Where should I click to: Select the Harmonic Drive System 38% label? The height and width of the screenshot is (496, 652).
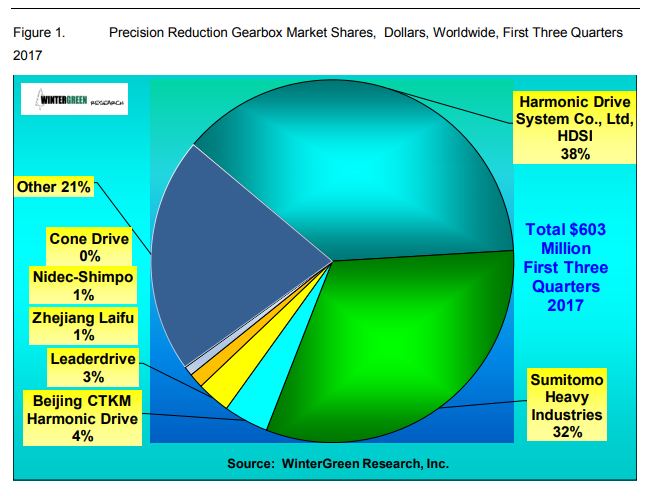(x=574, y=128)
